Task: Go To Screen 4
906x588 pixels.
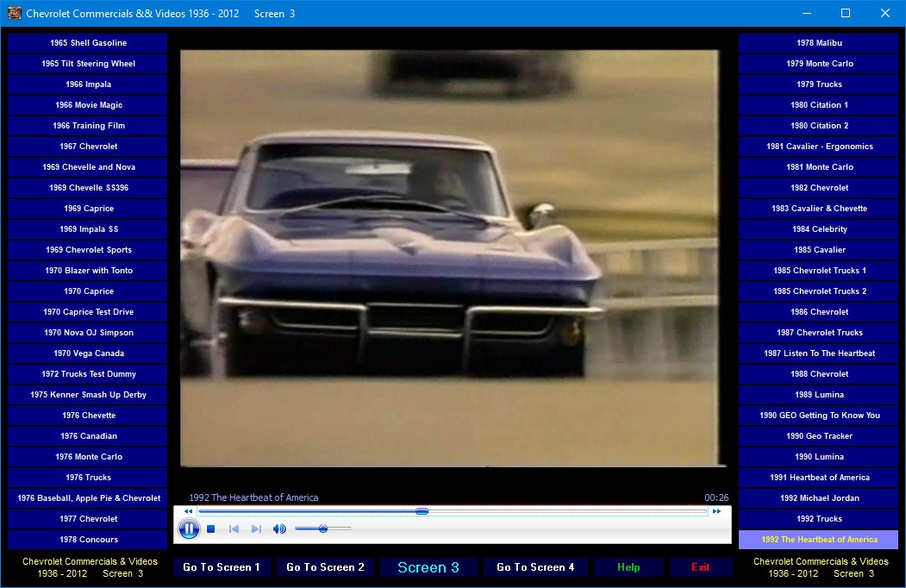Action: tap(535, 567)
